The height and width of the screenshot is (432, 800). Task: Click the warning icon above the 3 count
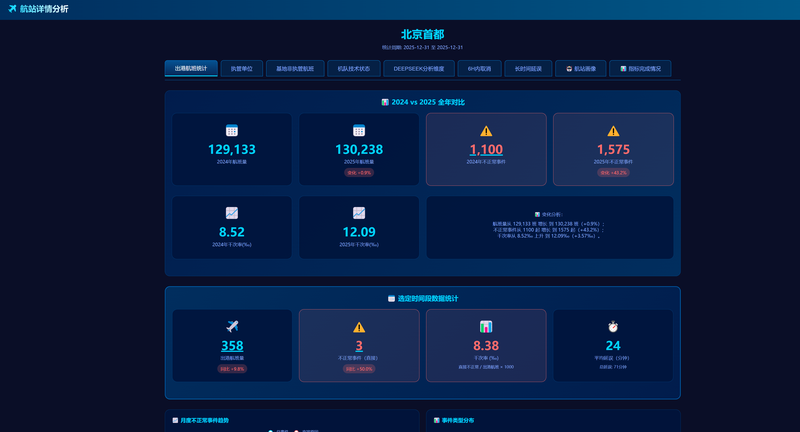(x=359, y=327)
